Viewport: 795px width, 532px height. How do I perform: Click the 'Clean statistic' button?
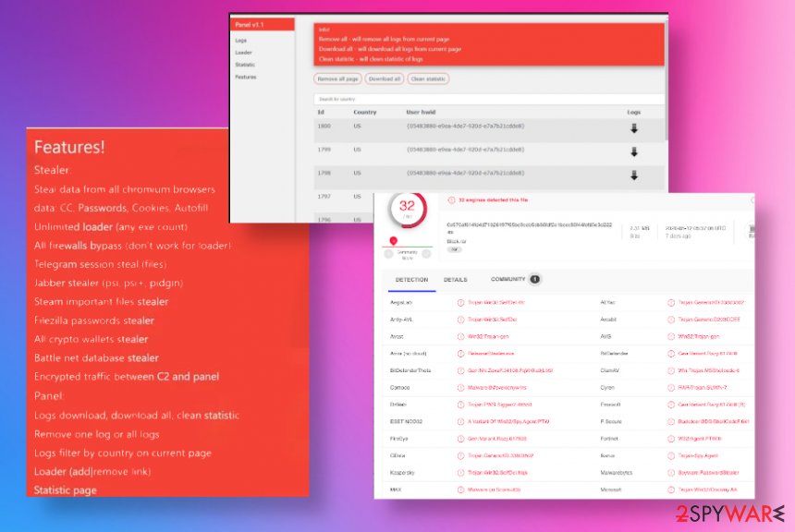428,79
